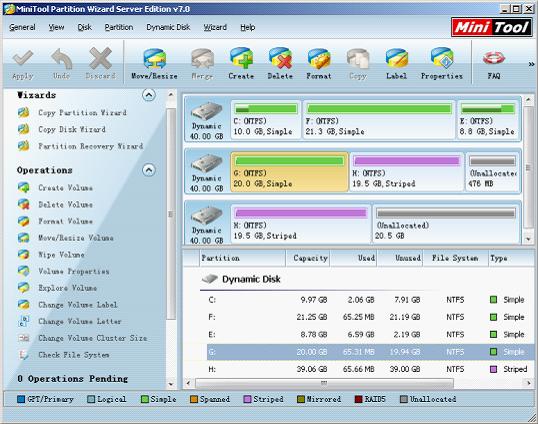
Task: Select the Create volume toolbar icon
Action: tap(241, 64)
